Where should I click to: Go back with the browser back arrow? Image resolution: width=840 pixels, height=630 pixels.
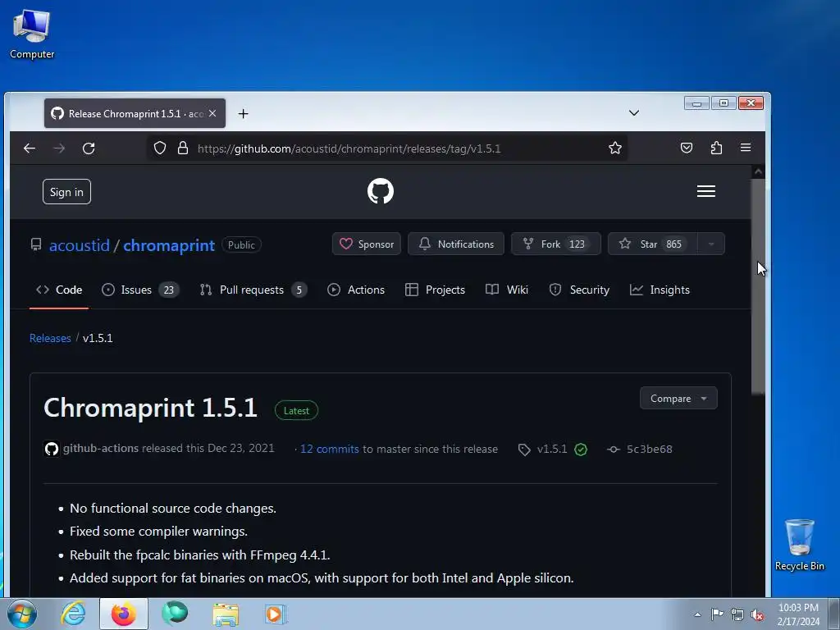pyautogui.click(x=30, y=148)
